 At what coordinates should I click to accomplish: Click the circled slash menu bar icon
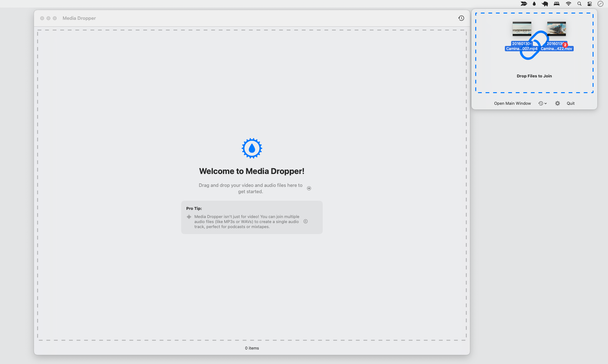pyautogui.click(x=600, y=4)
